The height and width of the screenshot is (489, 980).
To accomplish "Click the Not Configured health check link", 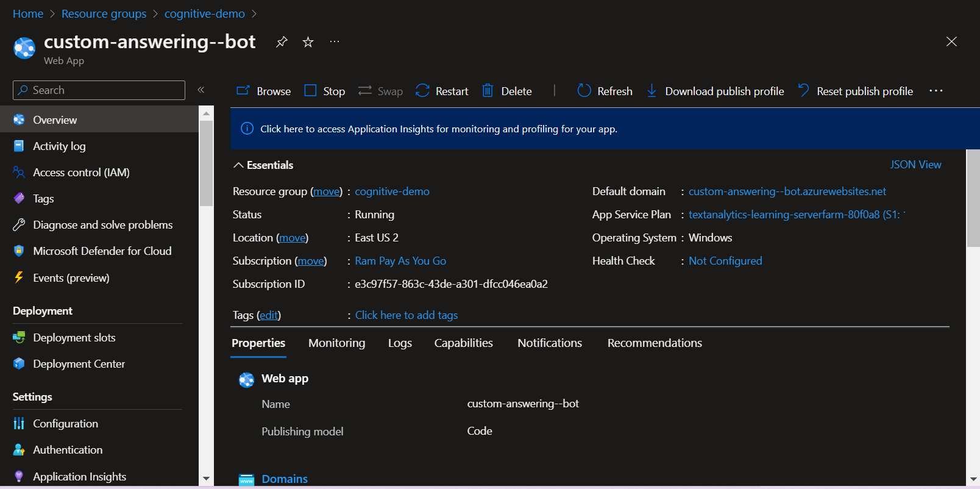I will point(725,261).
